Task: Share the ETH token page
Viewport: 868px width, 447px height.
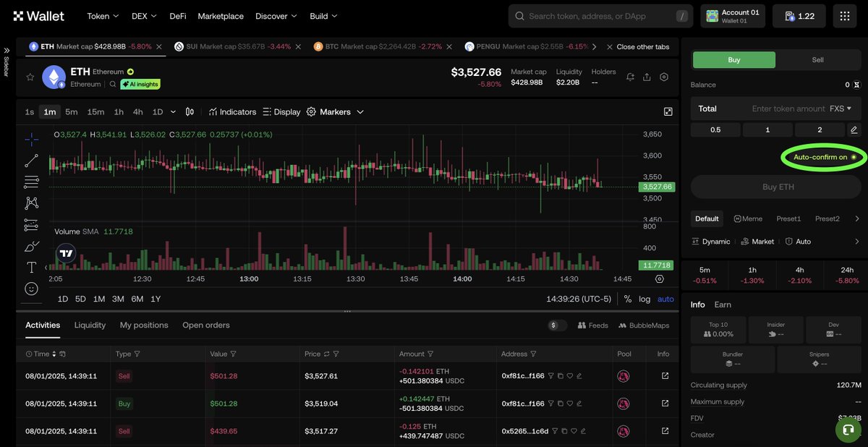Action: coord(647,77)
